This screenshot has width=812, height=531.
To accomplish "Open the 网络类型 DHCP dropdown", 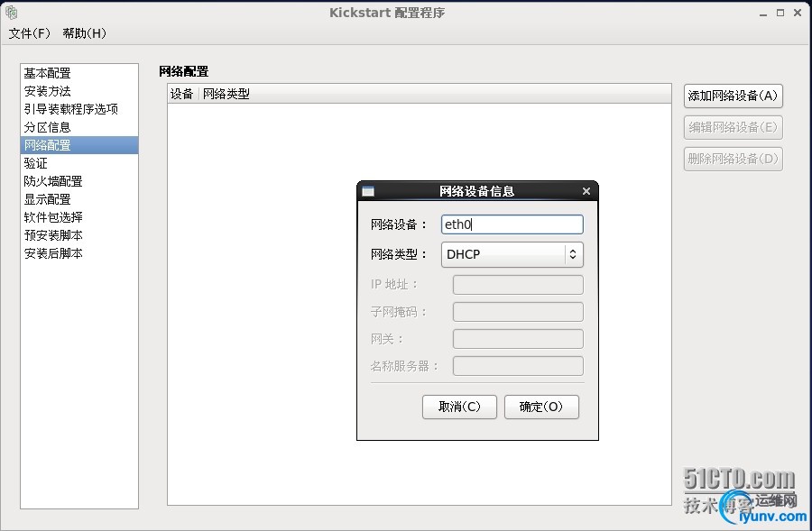I will click(x=512, y=254).
